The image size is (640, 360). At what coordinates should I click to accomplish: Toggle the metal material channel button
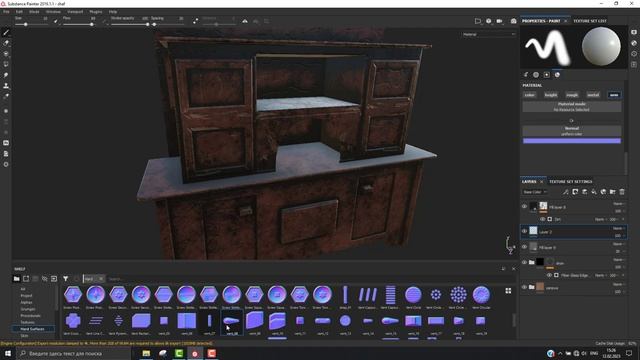593,95
